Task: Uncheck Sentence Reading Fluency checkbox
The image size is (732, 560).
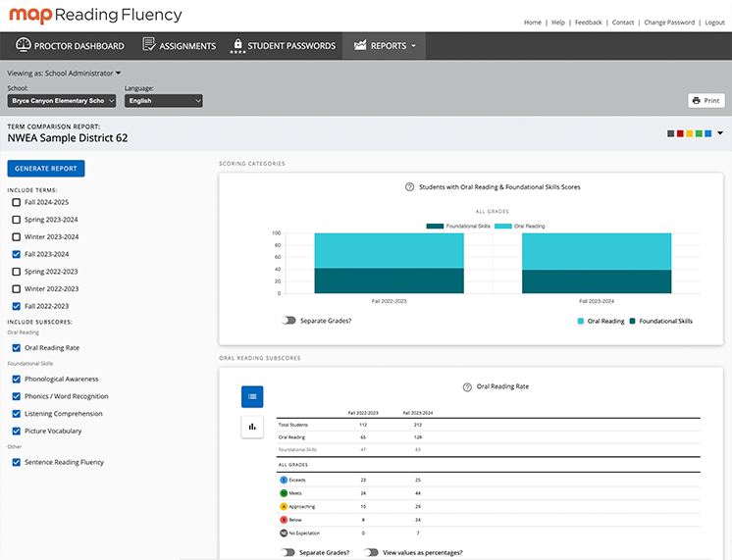Action: (x=16, y=462)
